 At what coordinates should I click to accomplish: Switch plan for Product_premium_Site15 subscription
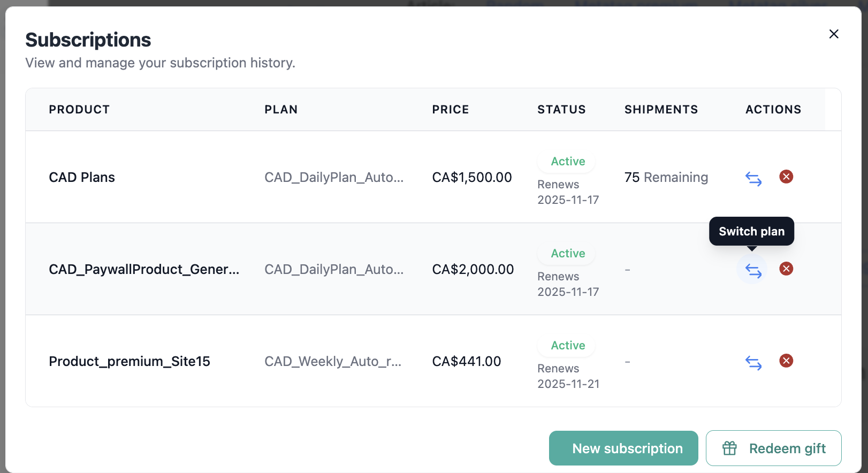point(753,362)
